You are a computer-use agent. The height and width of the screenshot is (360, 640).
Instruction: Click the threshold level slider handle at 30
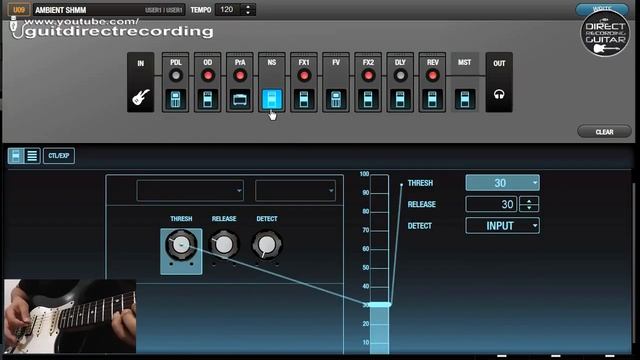click(x=380, y=304)
